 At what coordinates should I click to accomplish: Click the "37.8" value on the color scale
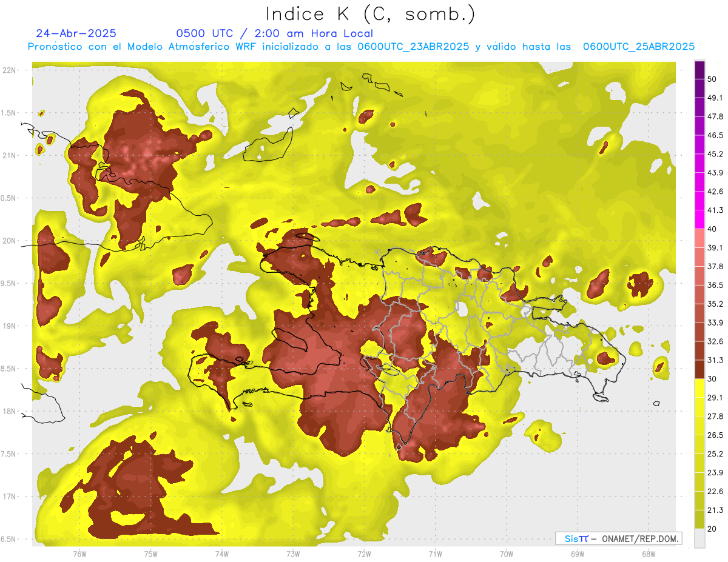point(715,266)
